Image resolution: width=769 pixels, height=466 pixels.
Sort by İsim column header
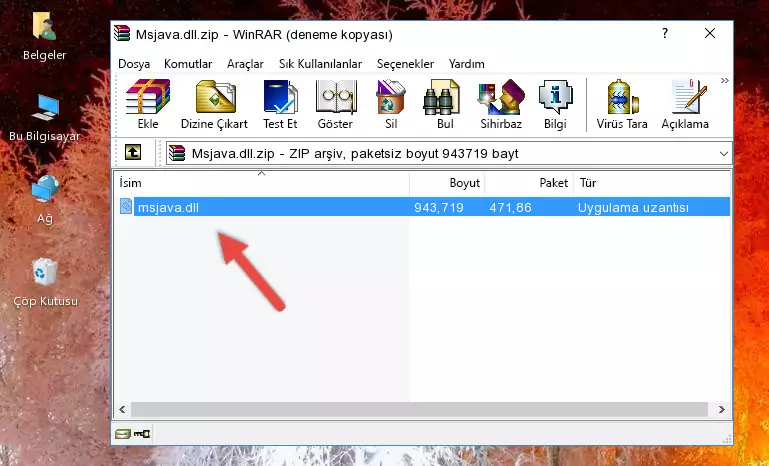(x=262, y=183)
